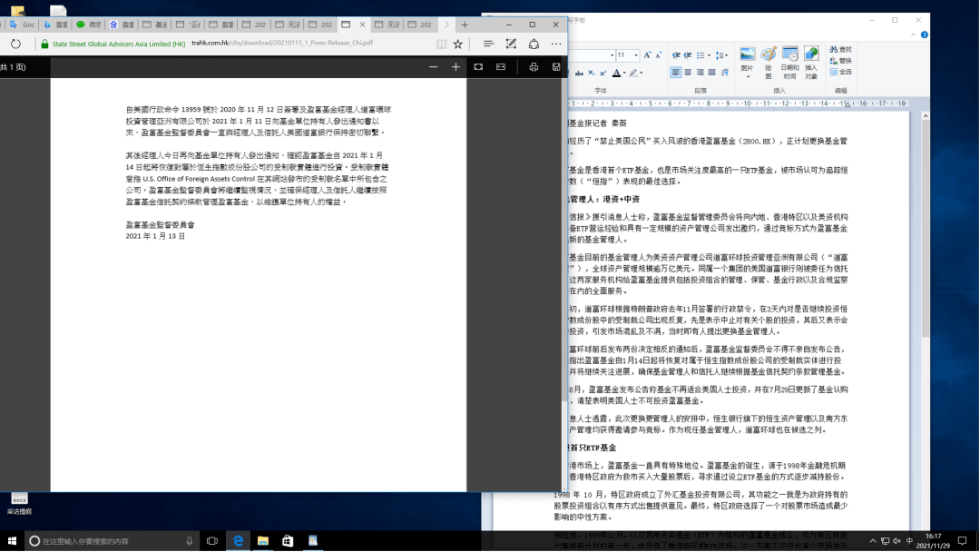Zoom out the PDF viewer
The width and height of the screenshot is (980, 552).
433,67
